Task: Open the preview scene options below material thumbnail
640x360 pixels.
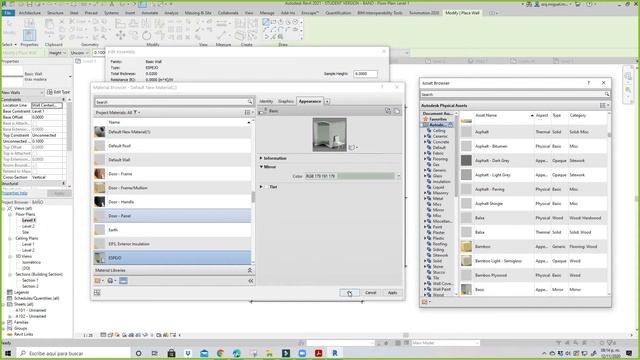Action: tap(353, 147)
